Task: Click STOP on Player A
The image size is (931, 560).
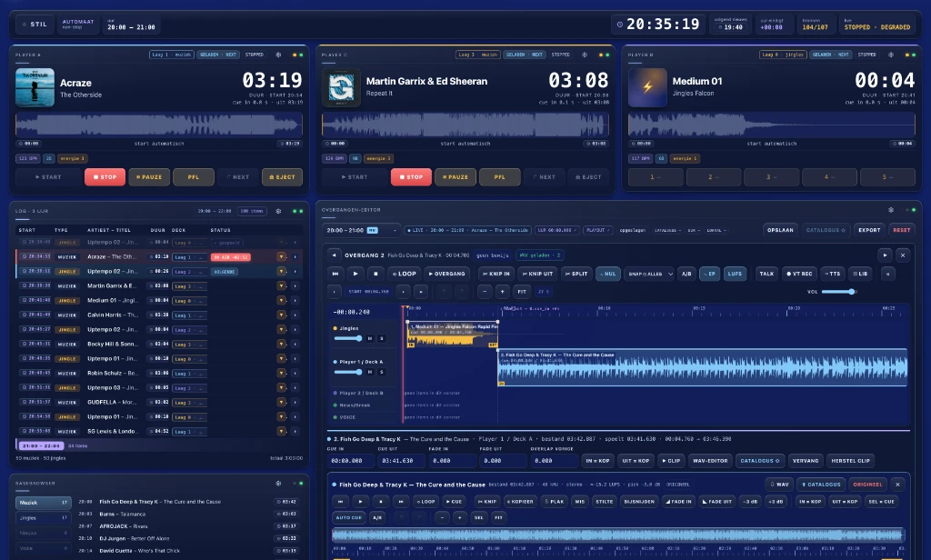Action: [x=105, y=177]
